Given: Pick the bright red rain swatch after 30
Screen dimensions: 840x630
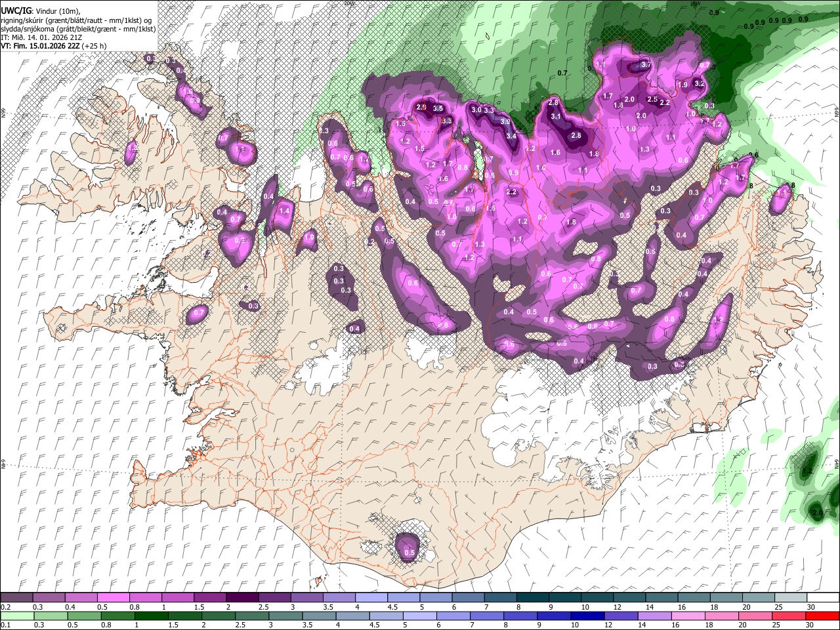Looking at the screenshot, I should pos(823,616).
